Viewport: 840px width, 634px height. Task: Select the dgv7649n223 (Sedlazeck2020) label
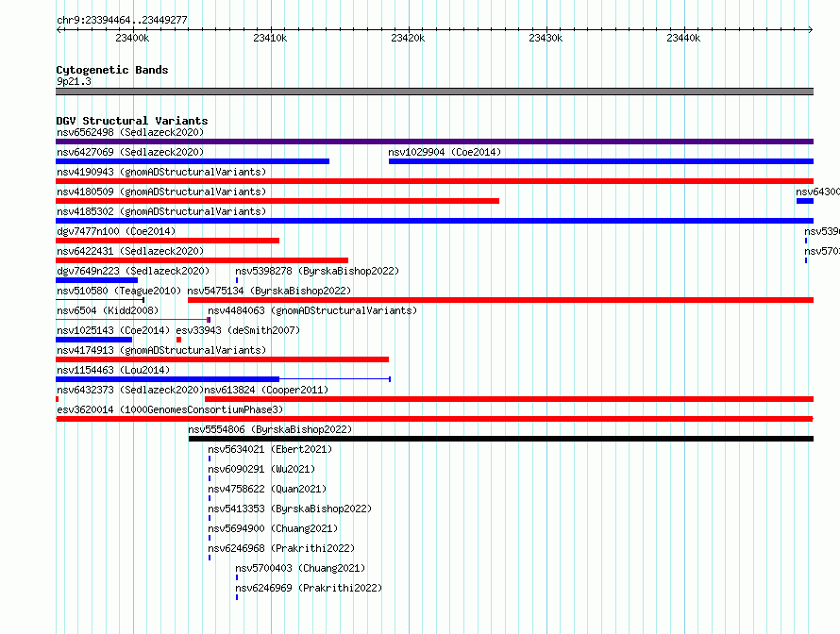click(x=133, y=271)
